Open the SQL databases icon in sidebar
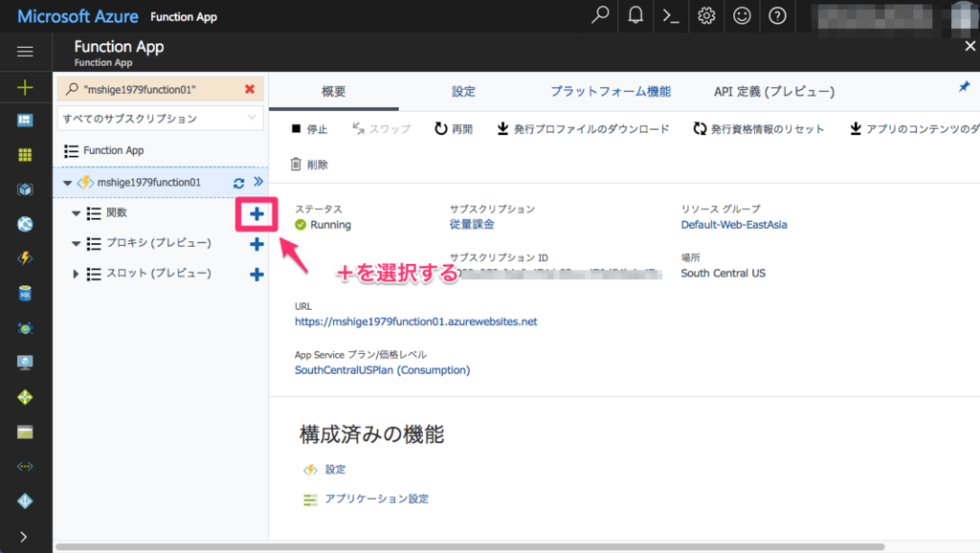The width and height of the screenshot is (980, 553). pos(26,292)
